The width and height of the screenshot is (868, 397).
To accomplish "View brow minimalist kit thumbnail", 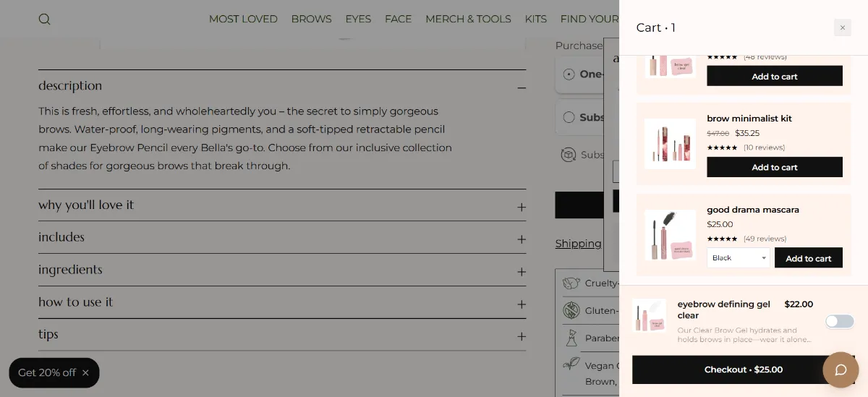I will (670, 144).
